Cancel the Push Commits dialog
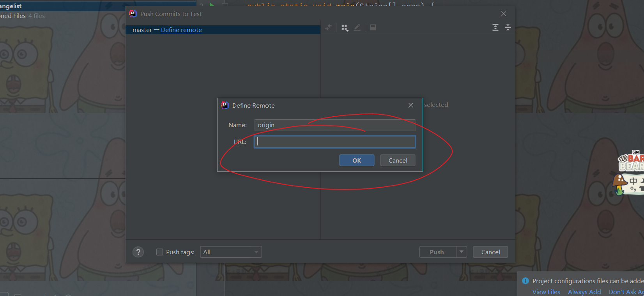The height and width of the screenshot is (296, 644). (490, 252)
